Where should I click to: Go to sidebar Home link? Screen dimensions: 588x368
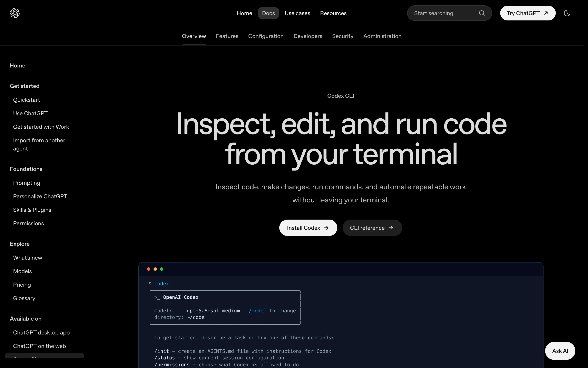click(18, 65)
